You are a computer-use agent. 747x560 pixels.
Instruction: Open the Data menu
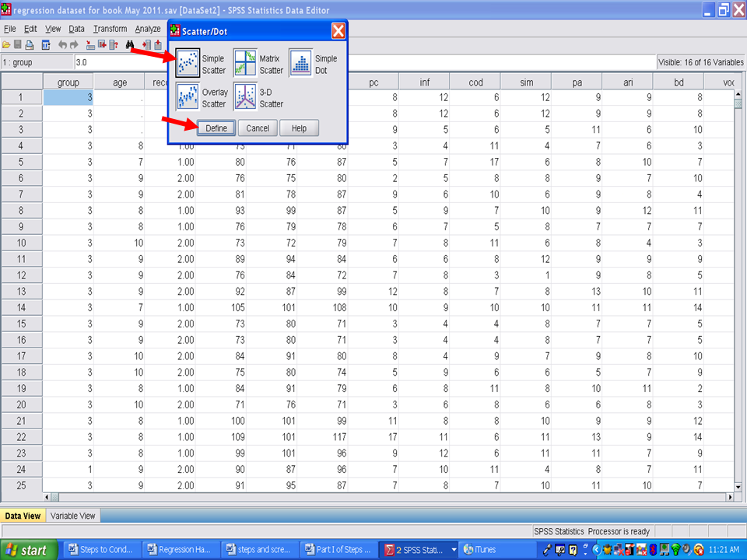(x=76, y=29)
